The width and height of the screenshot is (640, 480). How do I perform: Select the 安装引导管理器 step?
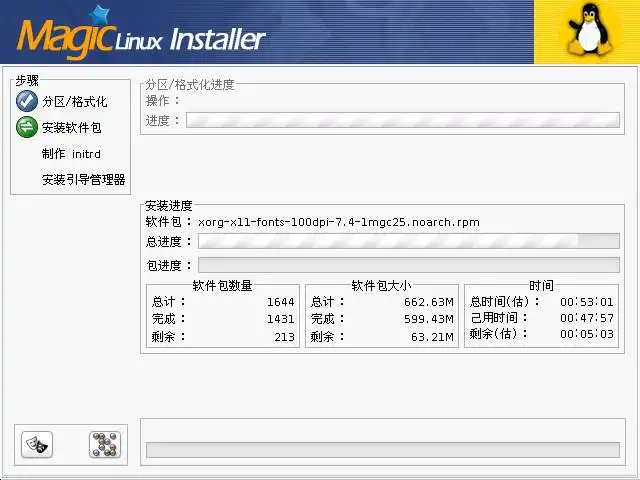(x=84, y=180)
